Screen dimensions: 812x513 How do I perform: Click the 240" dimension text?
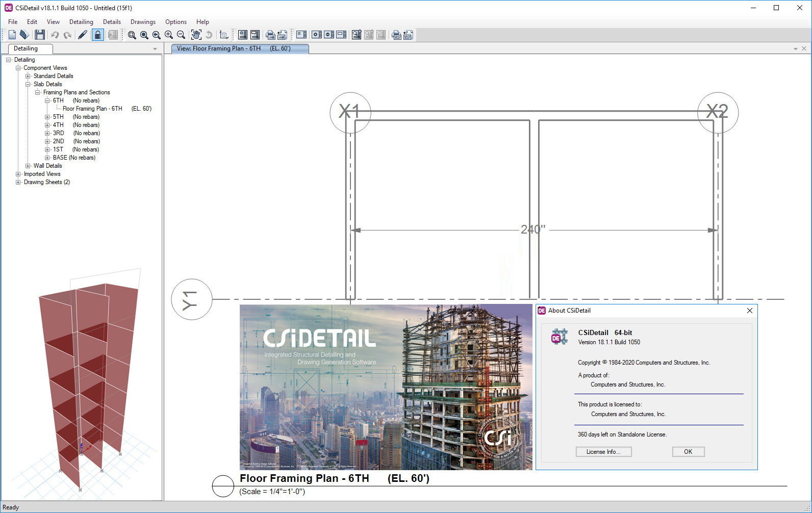click(533, 229)
